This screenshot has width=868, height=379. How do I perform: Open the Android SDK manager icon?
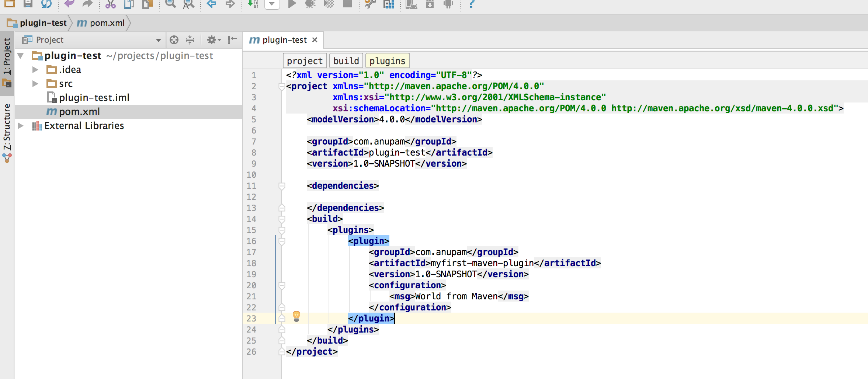(430, 4)
